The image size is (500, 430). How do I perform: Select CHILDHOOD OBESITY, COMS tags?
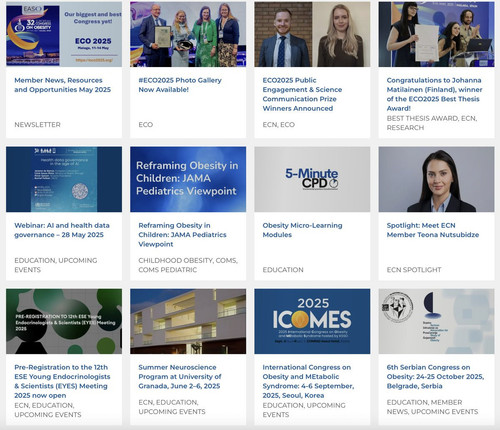pyautogui.click(x=188, y=265)
